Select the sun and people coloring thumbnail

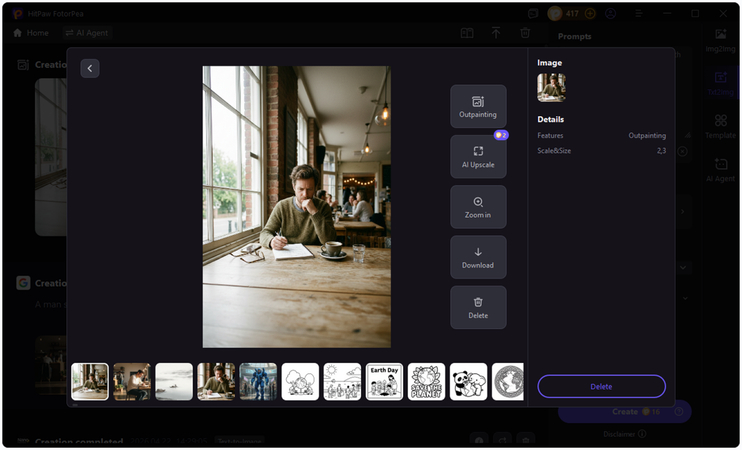pos(343,382)
